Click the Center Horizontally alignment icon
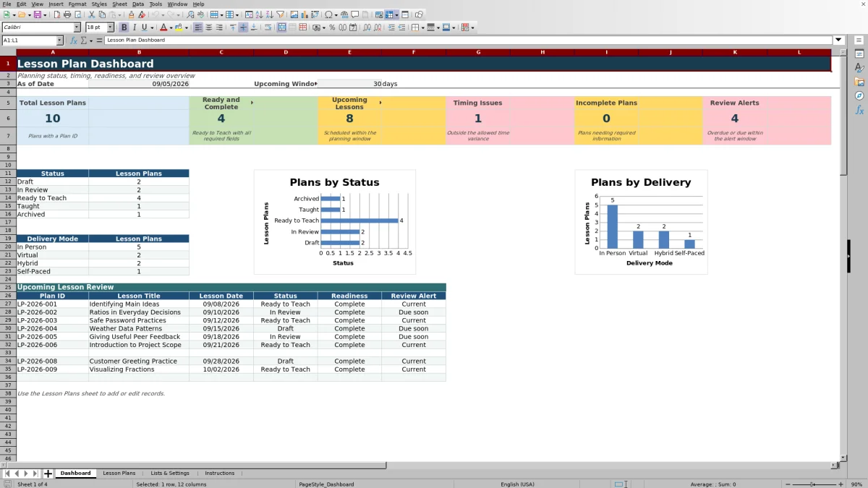Image resolution: width=868 pixels, height=488 pixels. [x=208, y=27]
